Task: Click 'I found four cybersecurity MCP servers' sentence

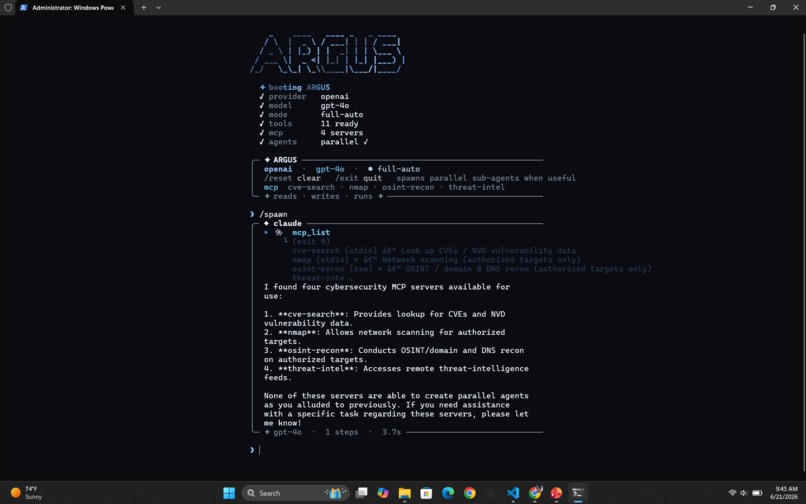Action: pyautogui.click(x=387, y=292)
